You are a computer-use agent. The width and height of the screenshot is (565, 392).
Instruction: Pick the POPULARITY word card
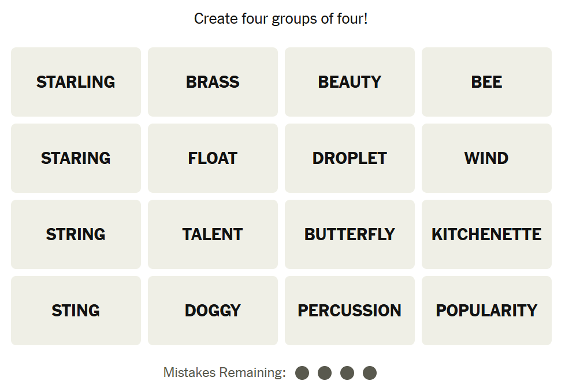click(x=486, y=311)
